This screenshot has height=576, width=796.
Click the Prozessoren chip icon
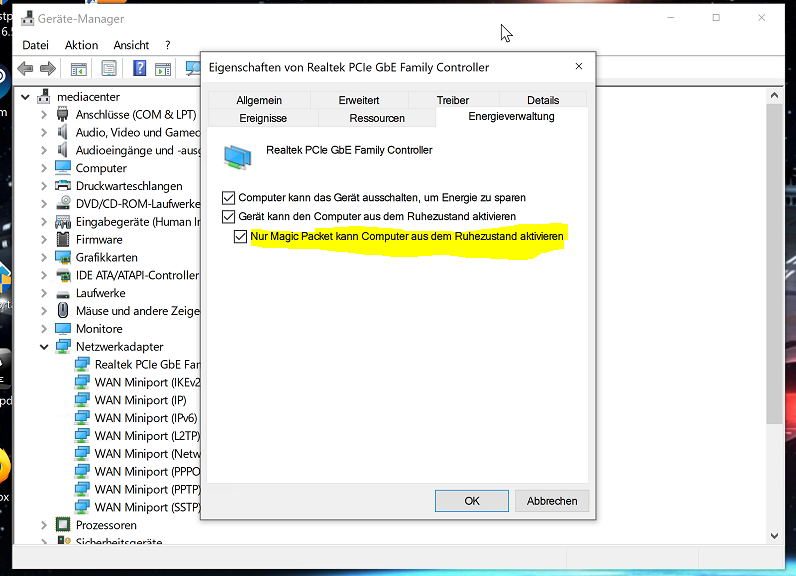(x=63, y=524)
